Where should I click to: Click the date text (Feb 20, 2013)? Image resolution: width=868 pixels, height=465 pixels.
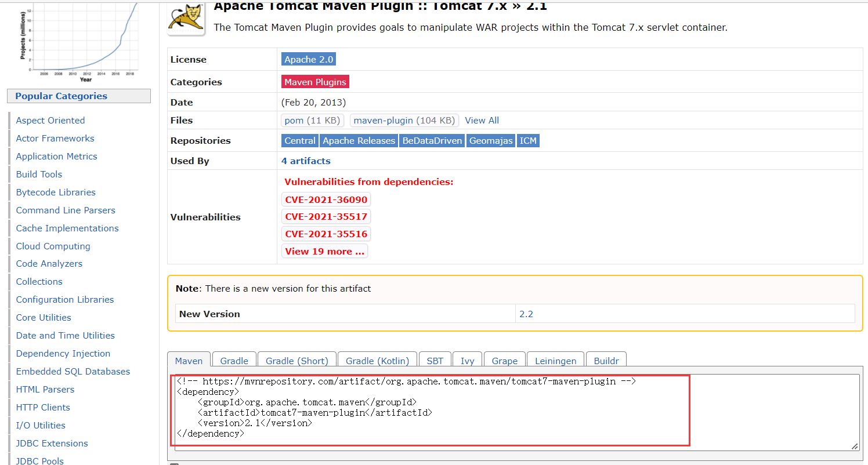tap(313, 103)
